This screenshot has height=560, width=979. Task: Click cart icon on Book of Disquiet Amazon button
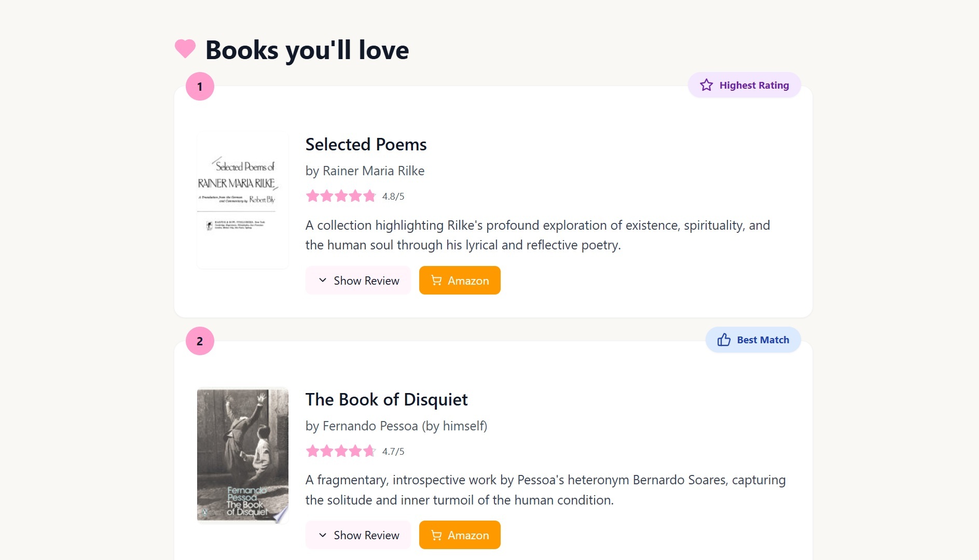[436, 535]
